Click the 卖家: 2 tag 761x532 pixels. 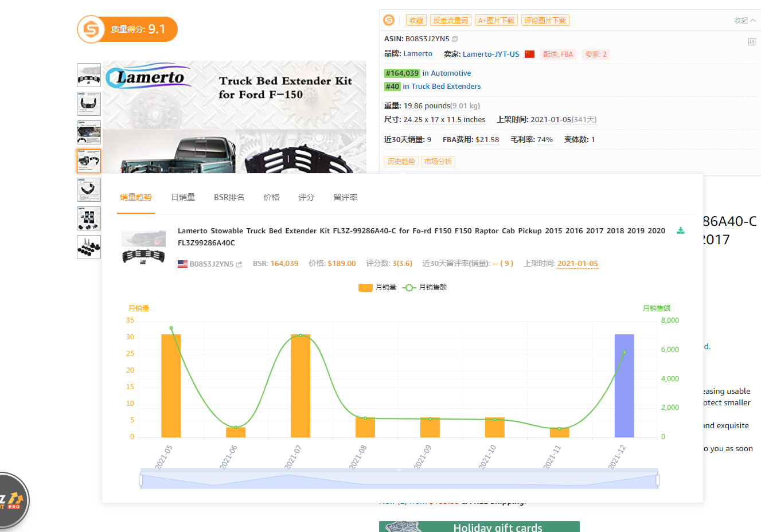coord(596,54)
